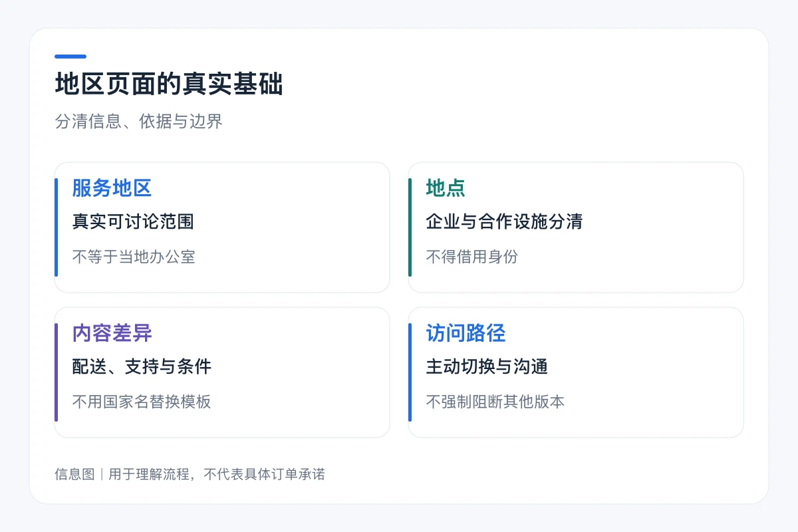Click the text 真实可讨论范围

pos(133,221)
